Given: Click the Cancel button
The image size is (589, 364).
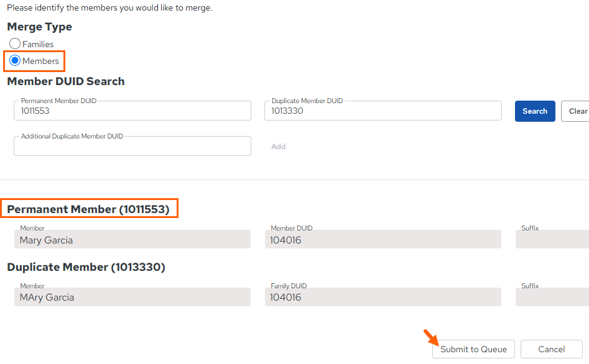Looking at the screenshot, I should (x=552, y=349).
